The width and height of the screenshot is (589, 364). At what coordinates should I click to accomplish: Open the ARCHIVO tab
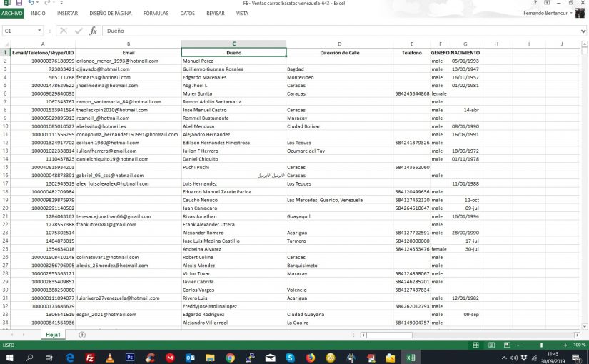(x=12, y=13)
